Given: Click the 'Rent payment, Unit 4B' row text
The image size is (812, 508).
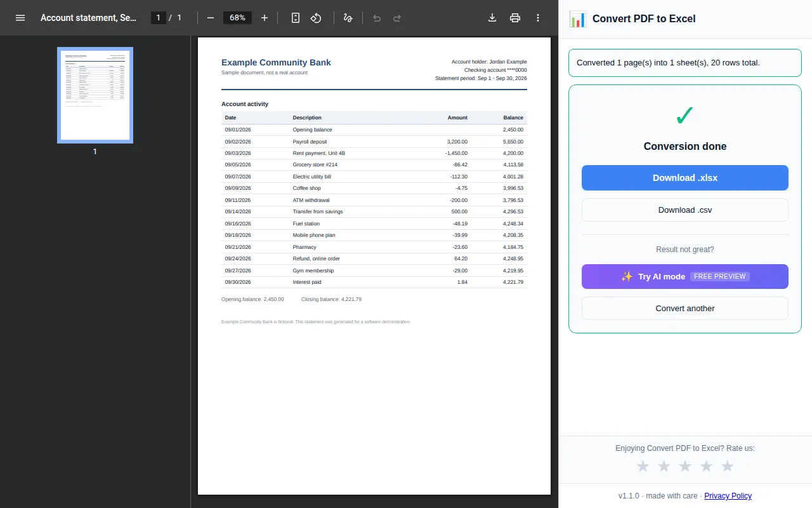Looking at the screenshot, I should [319, 153].
